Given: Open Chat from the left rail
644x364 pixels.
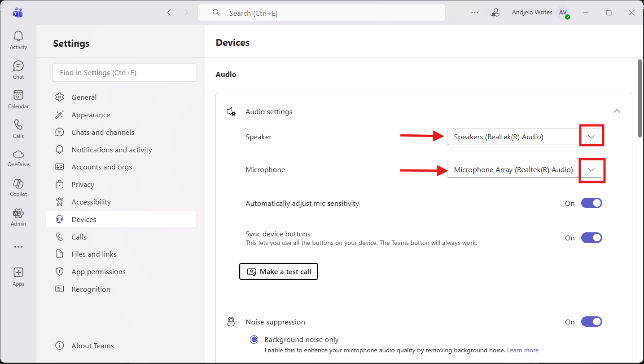Looking at the screenshot, I should click(18, 70).
